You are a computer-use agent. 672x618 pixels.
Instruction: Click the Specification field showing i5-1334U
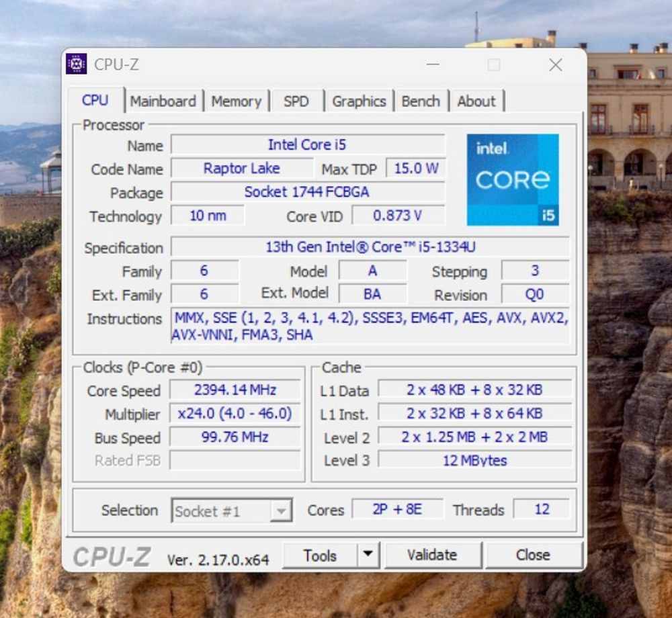pyautogui.click(x=370, y=247)
